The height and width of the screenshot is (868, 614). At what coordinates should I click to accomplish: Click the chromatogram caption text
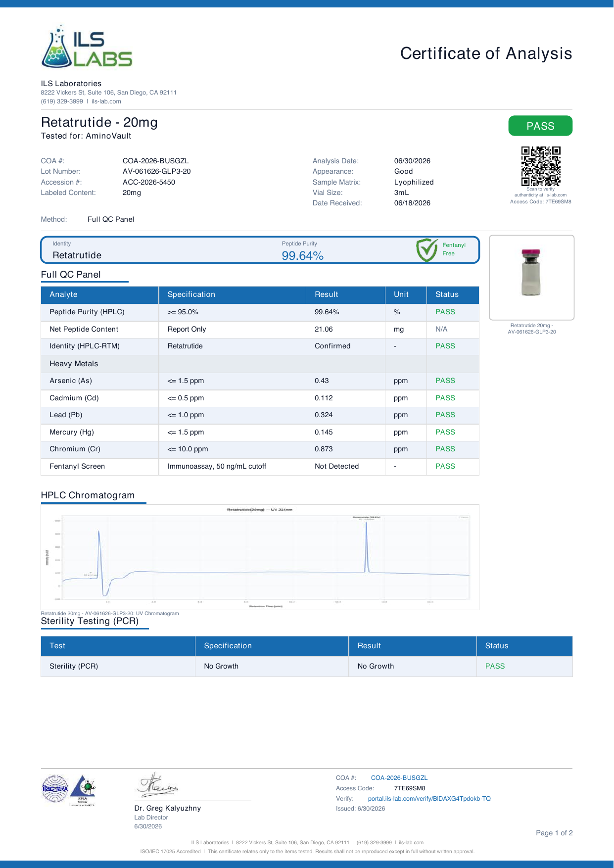click(x=110, y=613)
